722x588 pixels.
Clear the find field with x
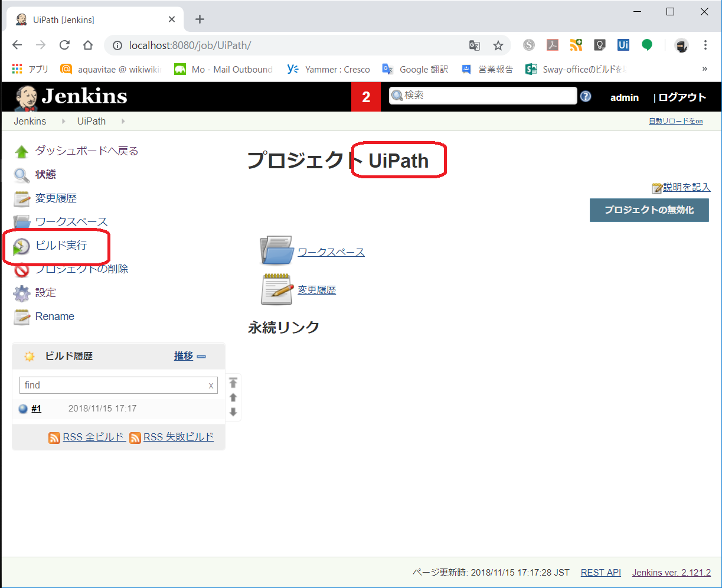click(x=211, y=386)
